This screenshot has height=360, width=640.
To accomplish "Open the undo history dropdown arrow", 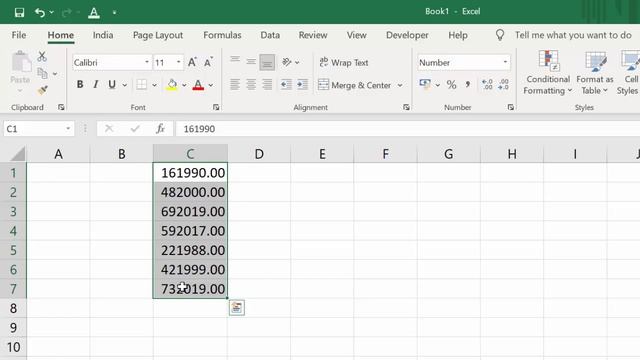I will tap(51, 13).
